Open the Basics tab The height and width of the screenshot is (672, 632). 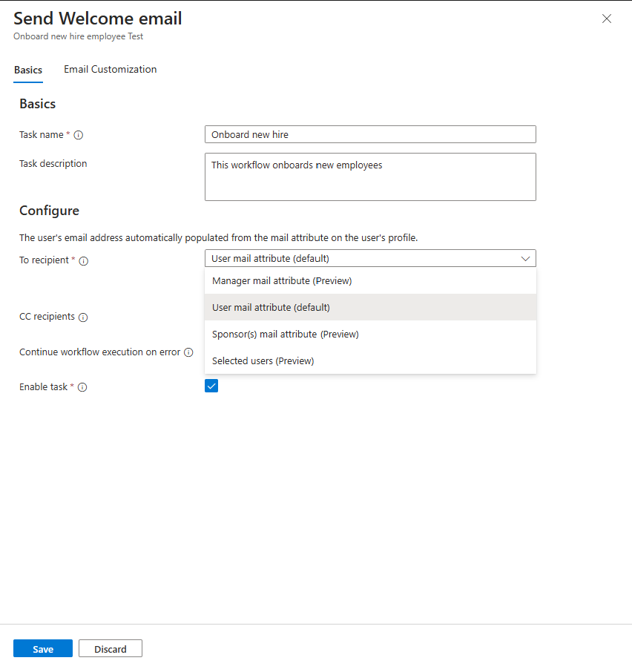pyautogui.click(x=27, y=69)
